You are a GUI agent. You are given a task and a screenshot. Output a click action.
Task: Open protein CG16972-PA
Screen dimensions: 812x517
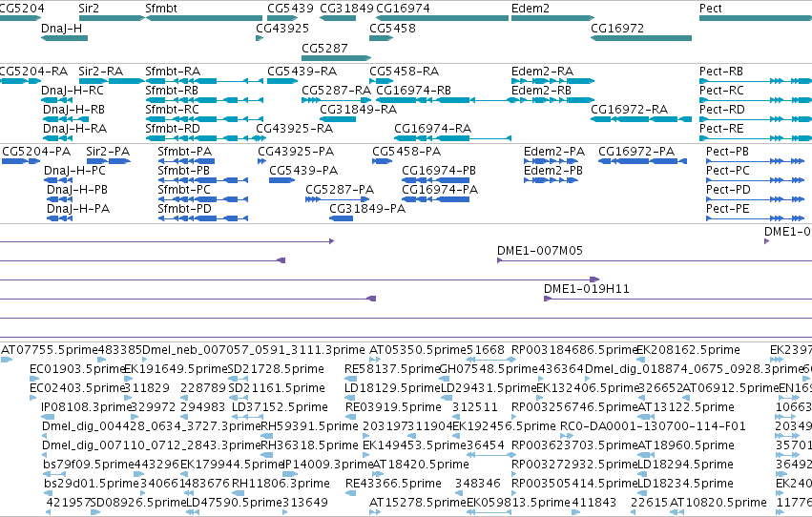pos(636,152)
